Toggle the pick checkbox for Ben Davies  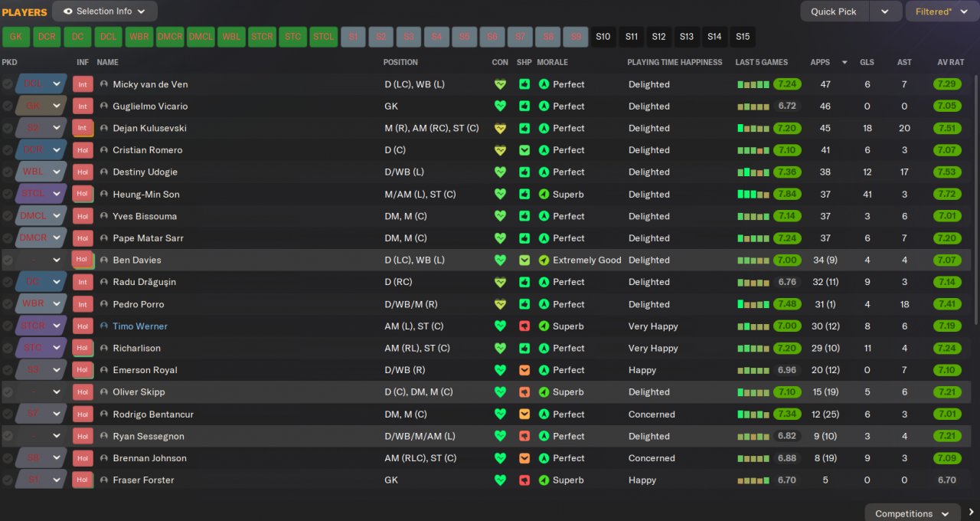pyautogui.click(x=8, y=260)
